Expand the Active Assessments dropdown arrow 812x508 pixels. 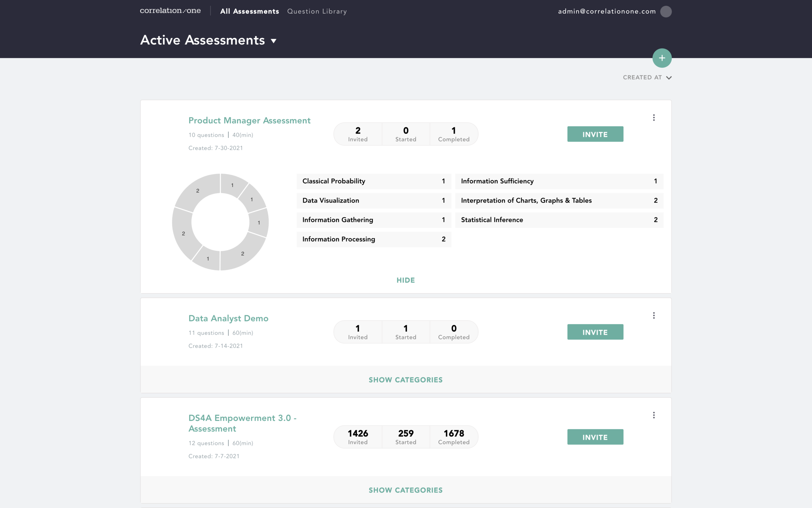[273, 41]
